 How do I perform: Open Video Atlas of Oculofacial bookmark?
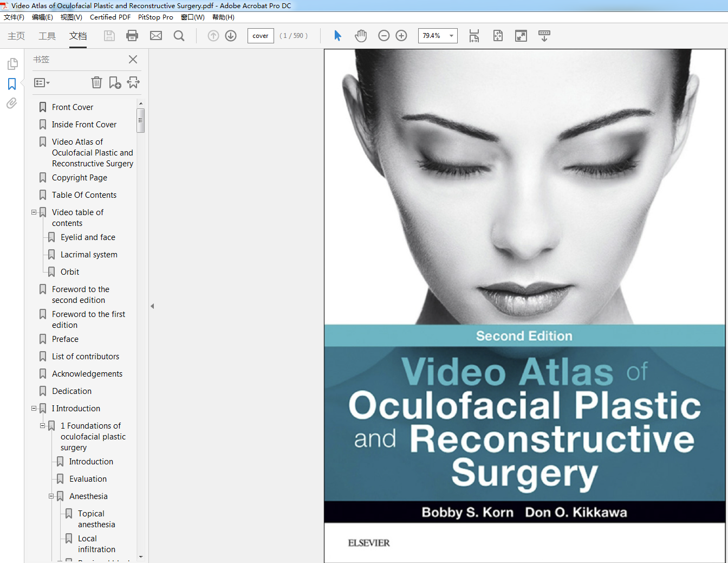[93, 153]
